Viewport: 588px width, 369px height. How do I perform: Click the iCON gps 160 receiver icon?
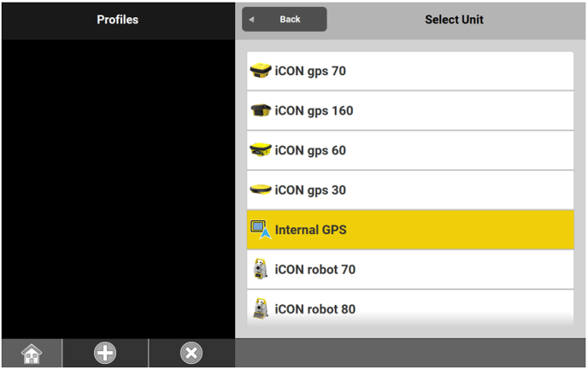coord(260,111)
